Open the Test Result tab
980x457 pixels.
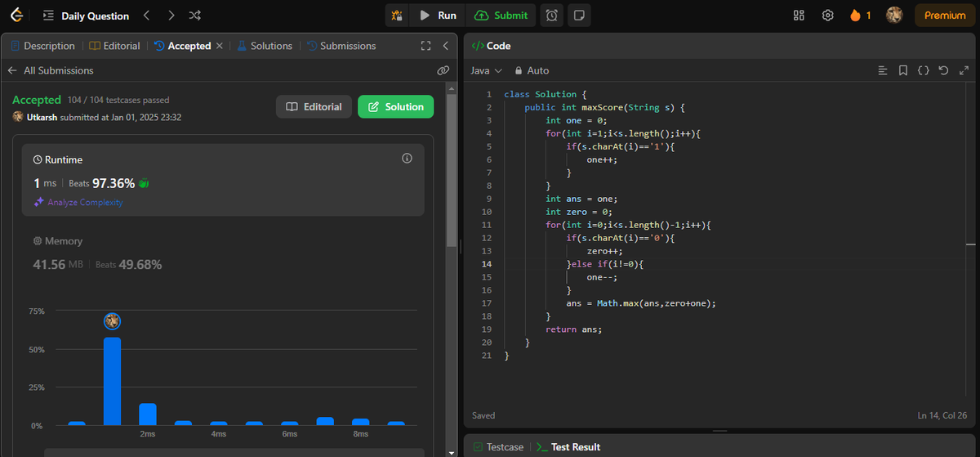(x=568, y=447)
